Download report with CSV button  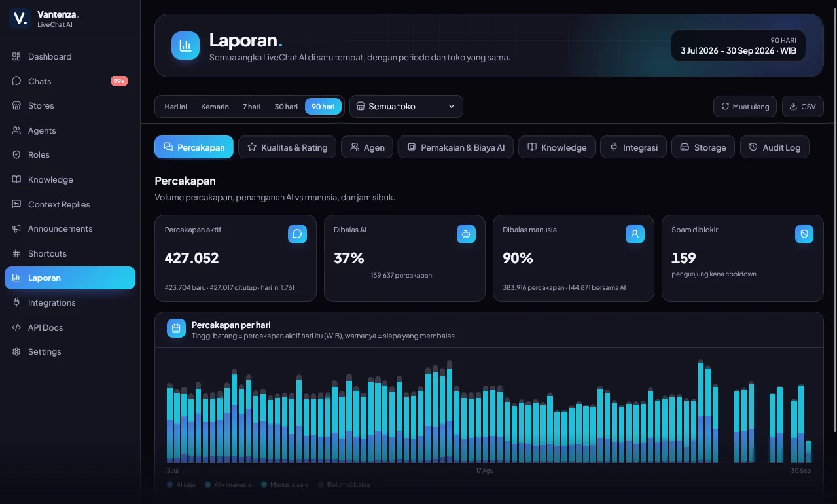[x=803, y=107]
